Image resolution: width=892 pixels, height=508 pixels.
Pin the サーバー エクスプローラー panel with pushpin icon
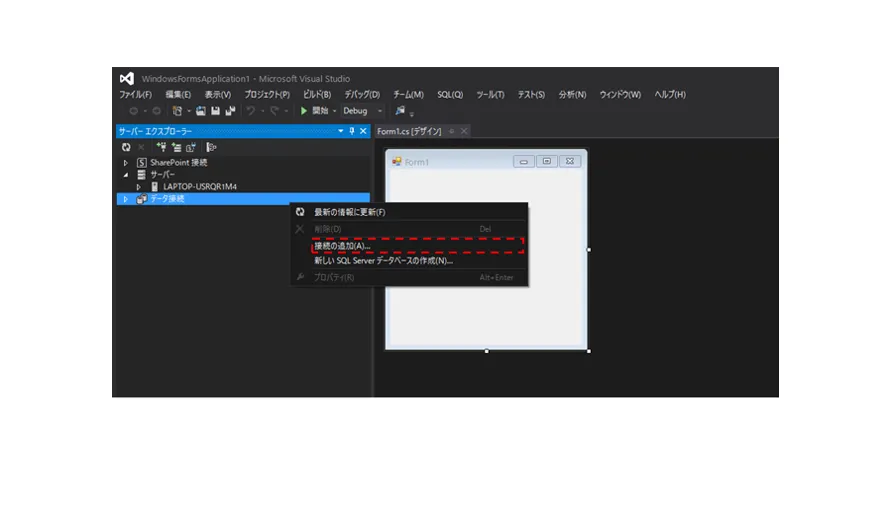(x=351, y=131)
